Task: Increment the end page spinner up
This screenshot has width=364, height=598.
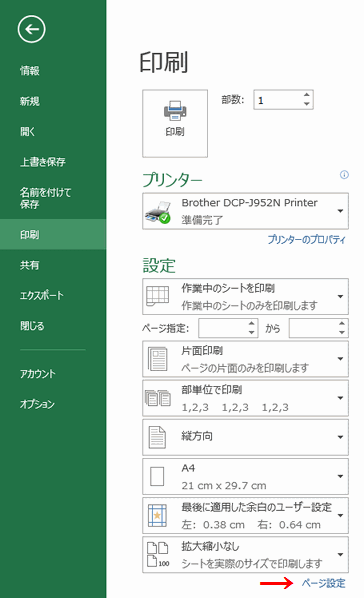Action: [342, 324]
